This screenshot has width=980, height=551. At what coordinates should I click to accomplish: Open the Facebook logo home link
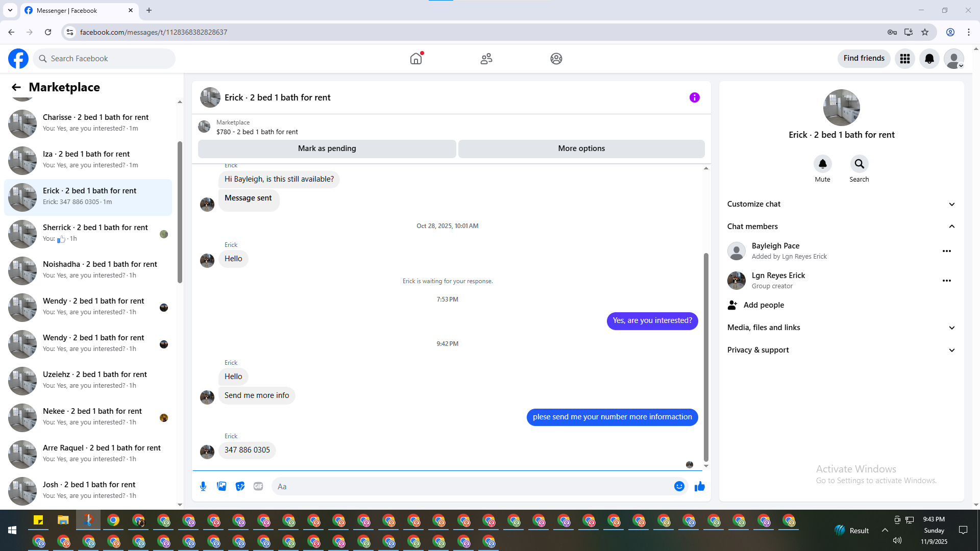[18, 59]
